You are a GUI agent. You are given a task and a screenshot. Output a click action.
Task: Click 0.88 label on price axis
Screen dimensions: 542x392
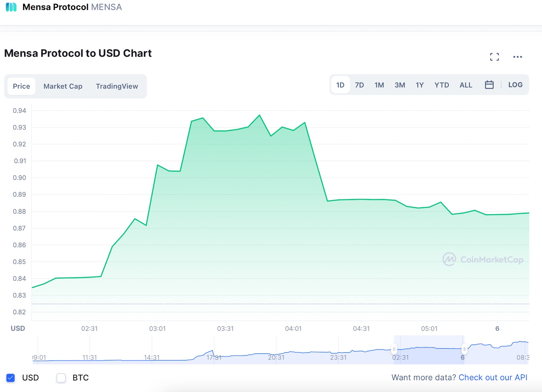[20, 212]
